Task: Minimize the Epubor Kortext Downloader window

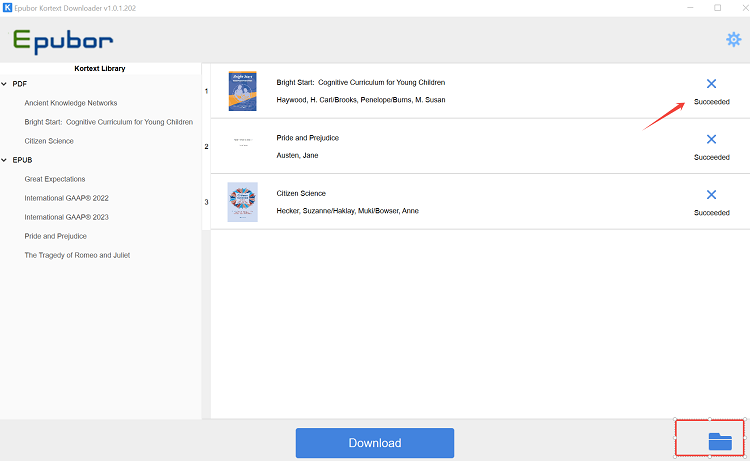Action: coord(690,8)
